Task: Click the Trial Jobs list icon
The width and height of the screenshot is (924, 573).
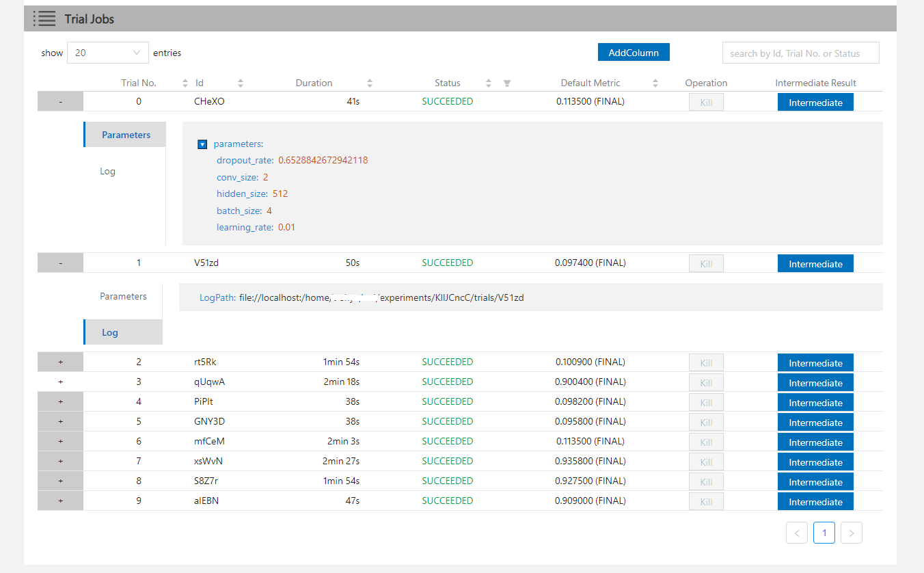Action: click(x=45, y=18)
